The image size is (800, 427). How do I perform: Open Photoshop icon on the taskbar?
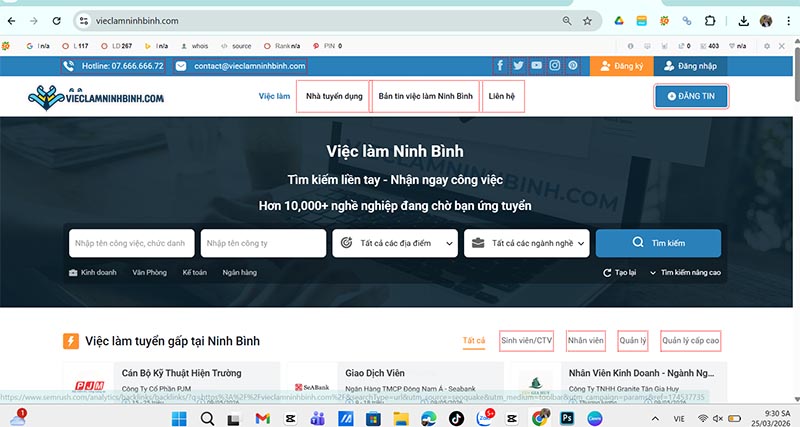pyautogui.click(x=567, y=419)
